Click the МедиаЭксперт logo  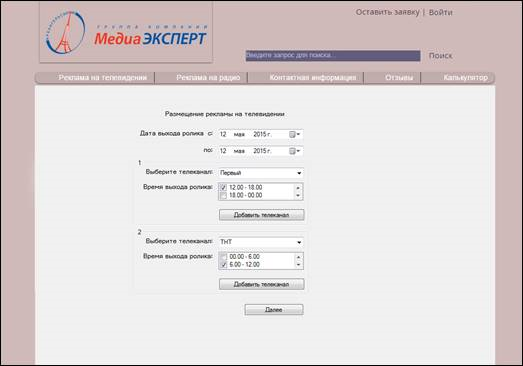point(126,32)
